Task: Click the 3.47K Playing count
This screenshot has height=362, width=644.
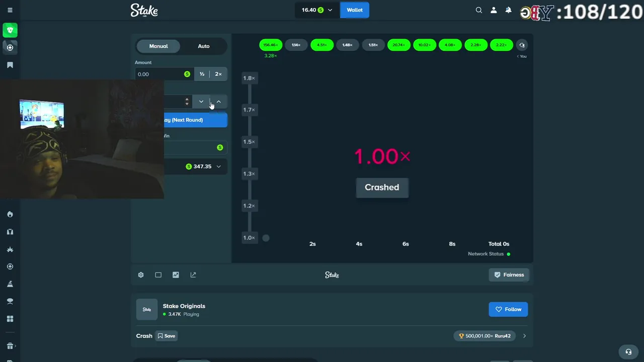Action: coord(181,314)
